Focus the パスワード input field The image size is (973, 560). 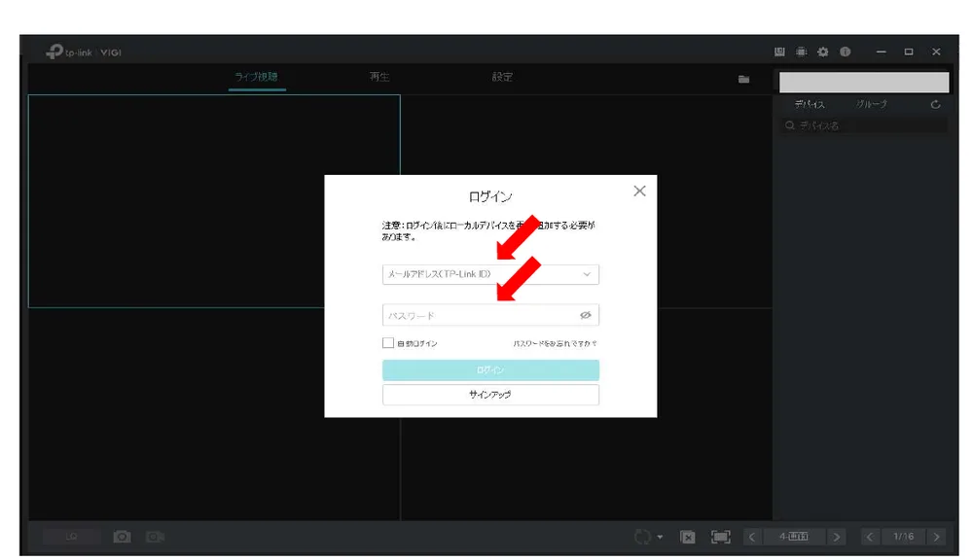point(490,315)
